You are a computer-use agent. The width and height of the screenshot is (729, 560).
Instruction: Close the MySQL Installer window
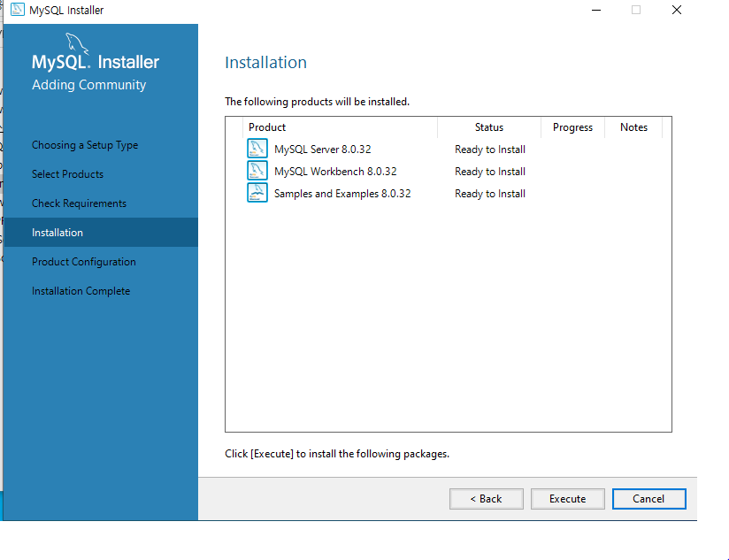[x=677, y=10]
